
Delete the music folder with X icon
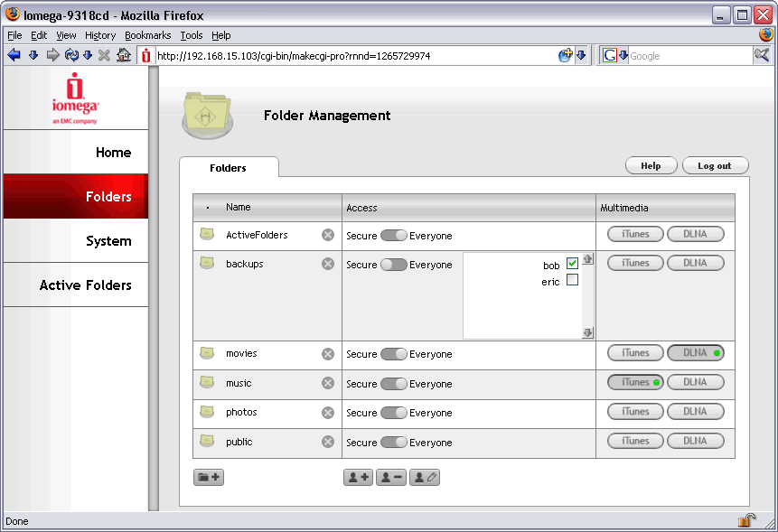coord(327,383)
